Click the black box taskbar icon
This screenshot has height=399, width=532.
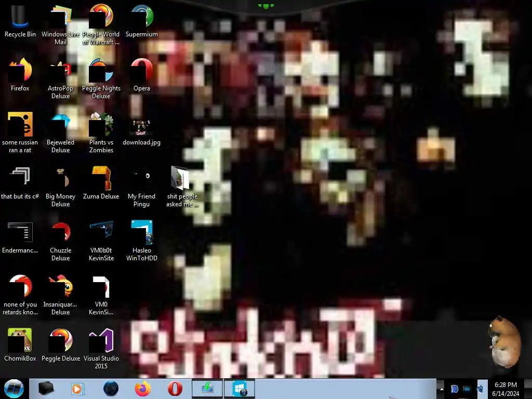[x=46, y=388]
